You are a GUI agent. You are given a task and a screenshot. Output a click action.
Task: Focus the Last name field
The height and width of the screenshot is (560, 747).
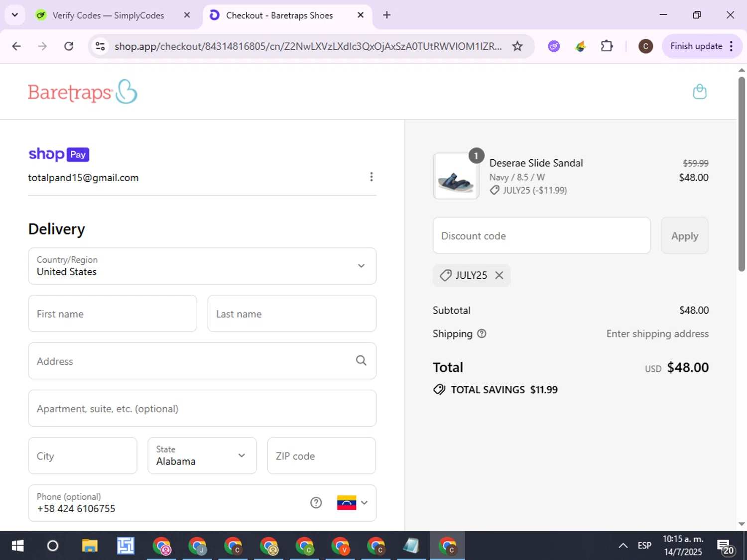point(292,314)
